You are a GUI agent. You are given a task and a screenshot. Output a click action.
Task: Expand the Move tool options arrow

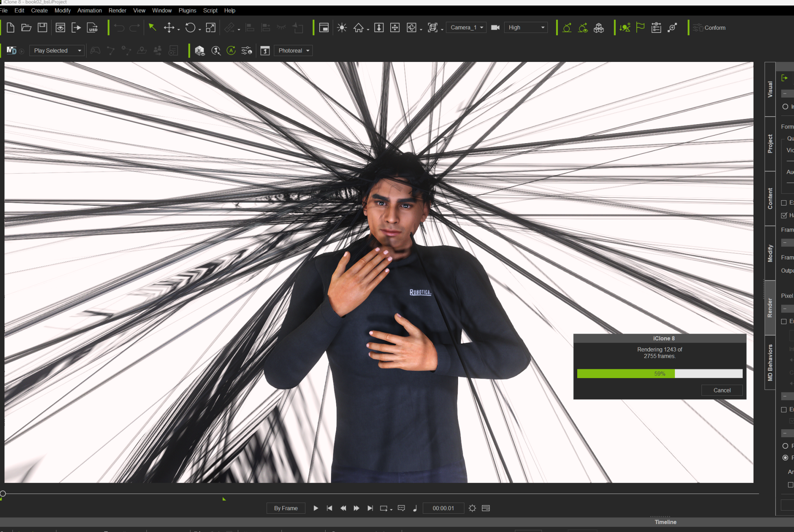click(179, 30)
